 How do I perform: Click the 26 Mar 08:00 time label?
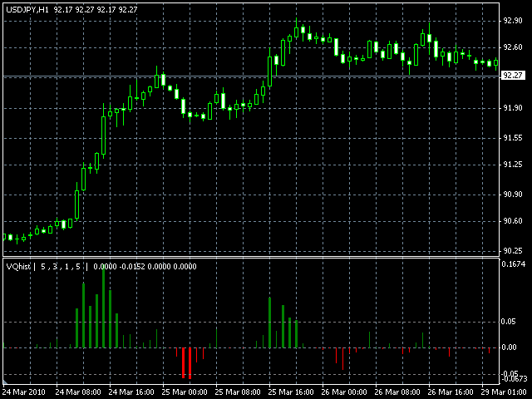397,392
